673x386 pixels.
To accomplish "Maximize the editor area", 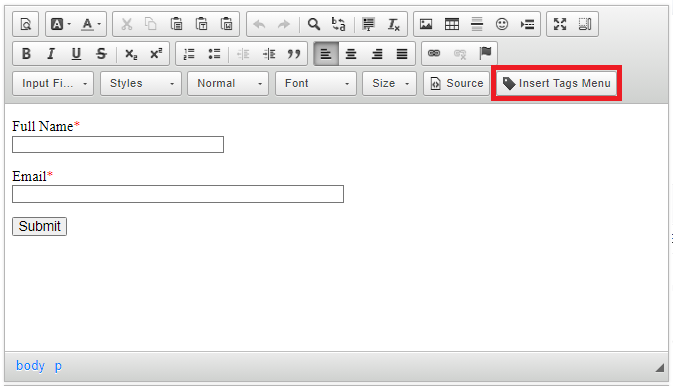I will point(560,24).
